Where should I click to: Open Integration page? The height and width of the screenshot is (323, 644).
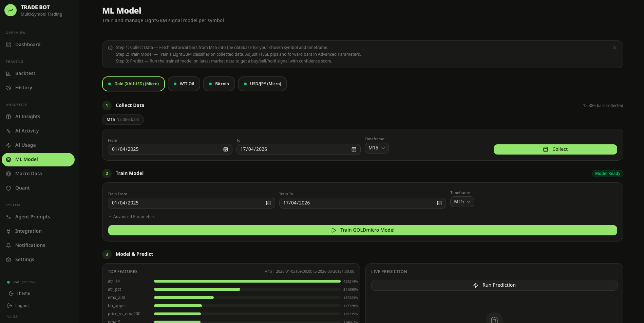[x=38, y=231]
